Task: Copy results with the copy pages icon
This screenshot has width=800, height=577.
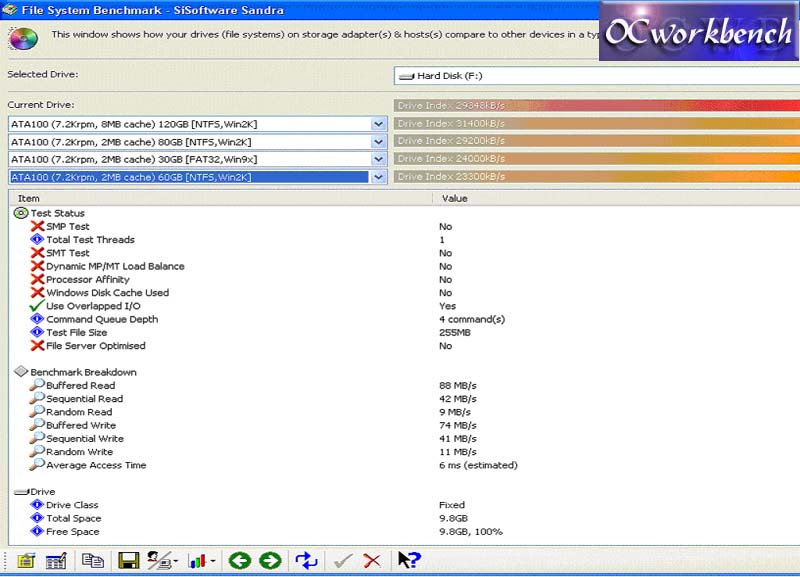Action: (92, 561)
